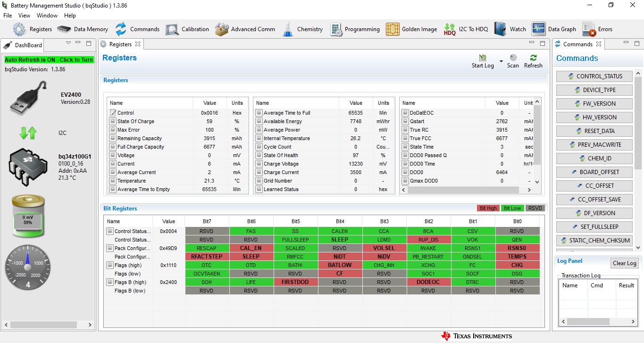Click the battery 59% level image
Screen dimensions: 644x343
(x=28, y=216)
